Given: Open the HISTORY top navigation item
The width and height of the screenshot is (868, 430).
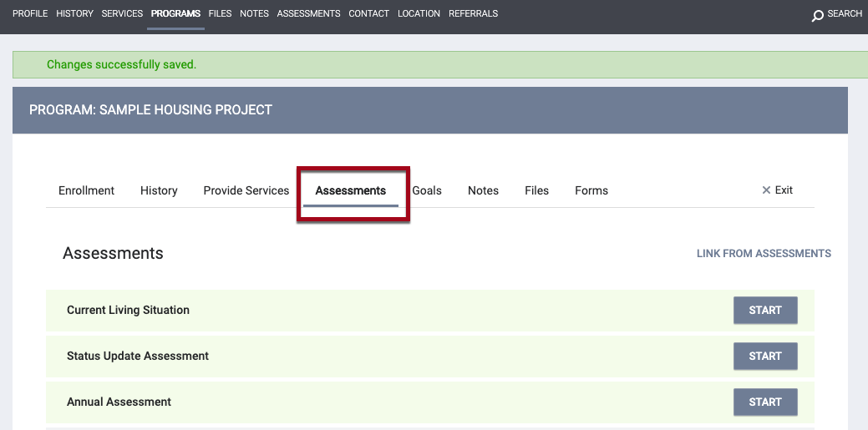Looking at the screenshot, I should pyautogui.click(x=74, y=13).
